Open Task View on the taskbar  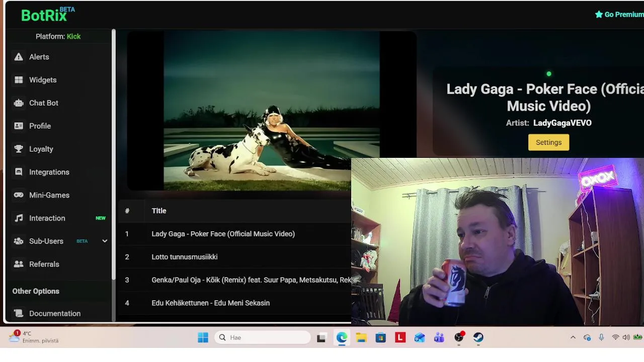[321, 337]
